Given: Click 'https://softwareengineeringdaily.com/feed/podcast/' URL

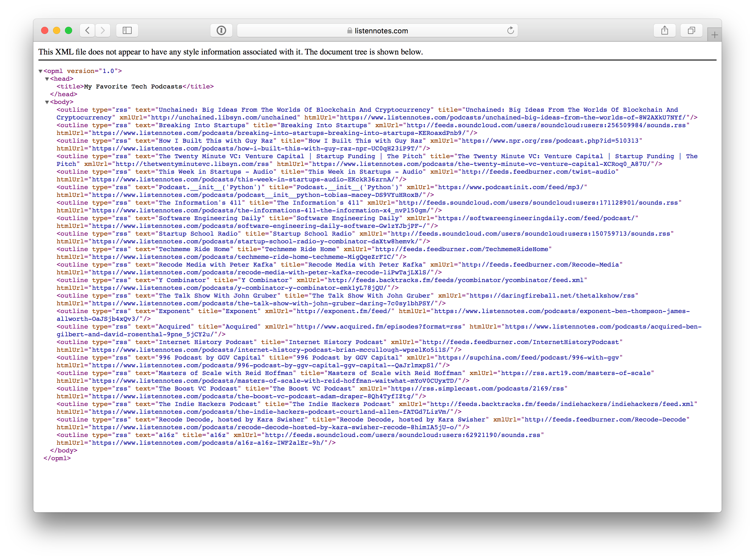Looking at the screenshot, I should 536,218.
